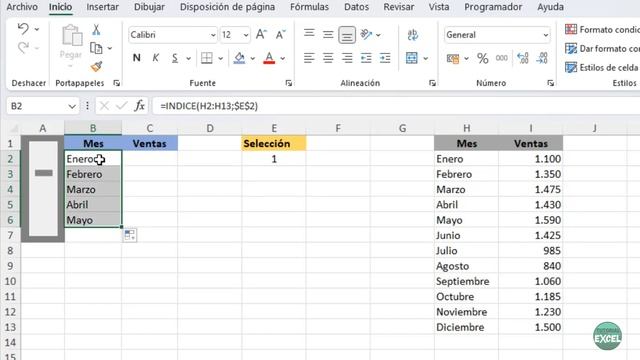Image resolution: width=640 pixels, height=360 pixels.
Task: Apply accounting number format icon
Action: click(453, 58)
